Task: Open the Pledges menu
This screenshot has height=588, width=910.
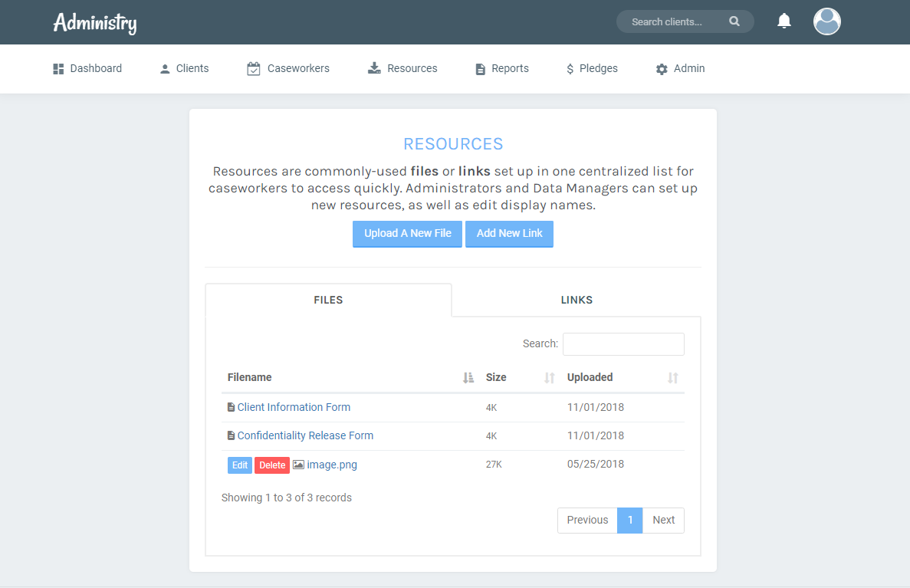Action: pyautogui.click(x=592, y=68)
